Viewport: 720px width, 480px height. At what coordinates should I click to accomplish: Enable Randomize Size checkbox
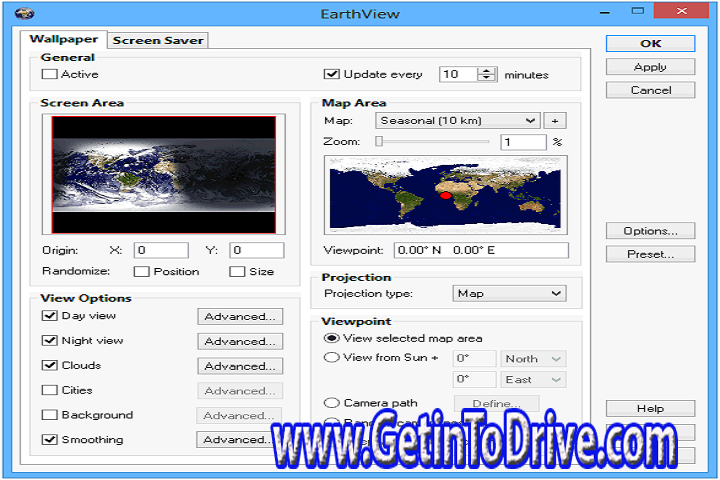(x=237, y=271)
